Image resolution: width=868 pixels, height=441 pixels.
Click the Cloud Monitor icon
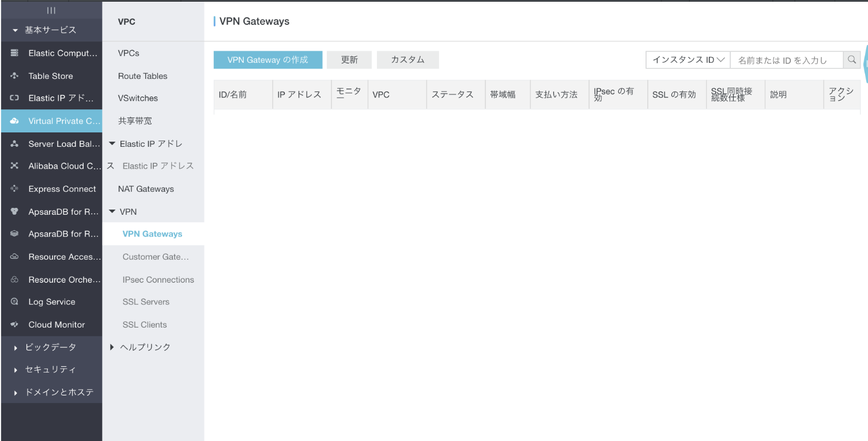tap(14, 325)
